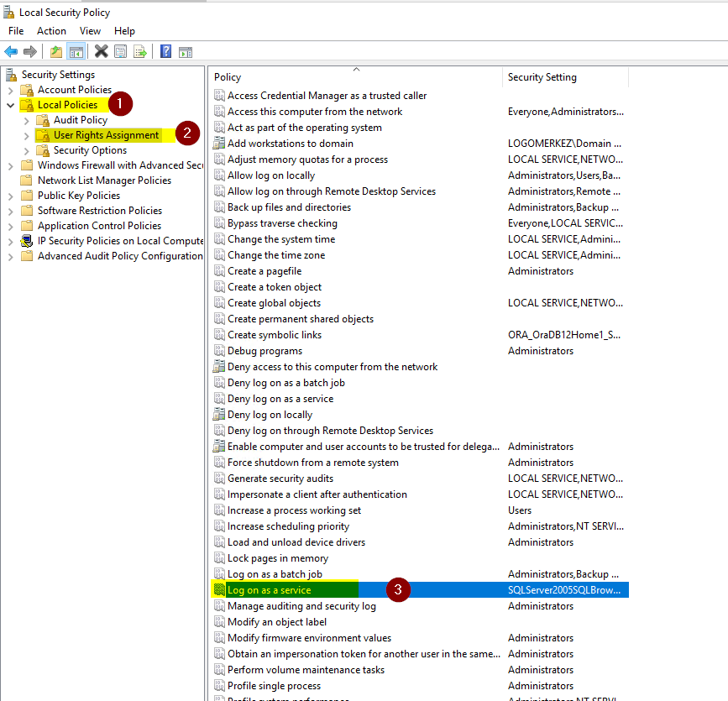Screen dimensions: 728x701
Task: Open the View menu
Action: click(90, 31)
